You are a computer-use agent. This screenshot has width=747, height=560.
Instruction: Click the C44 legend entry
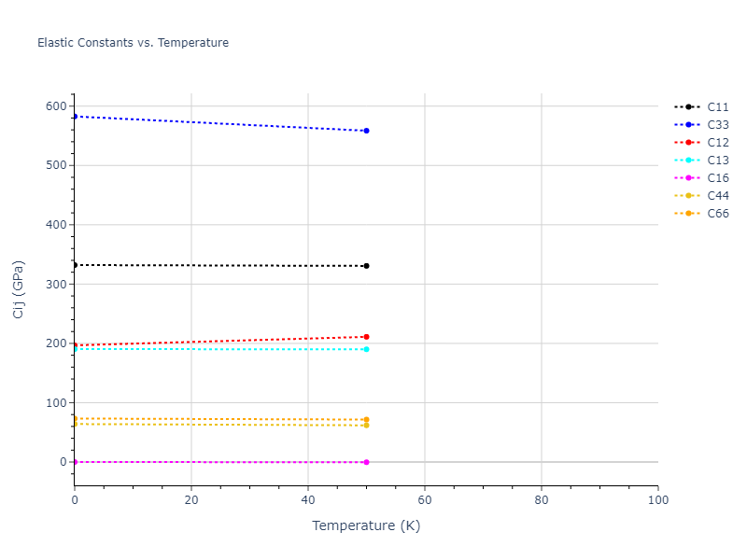[x=717, y=196]
